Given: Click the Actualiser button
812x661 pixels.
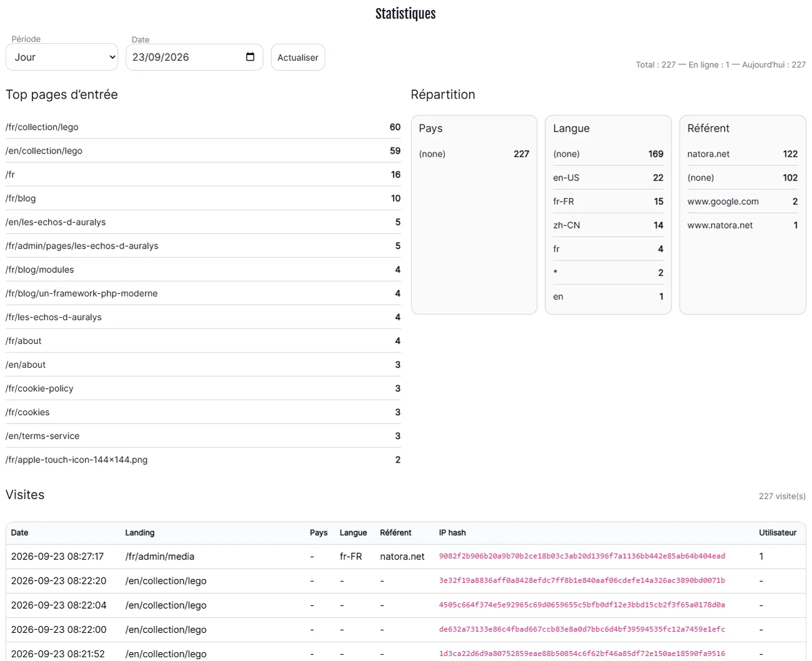Looking at the screenshot, I should pos(298,57).
